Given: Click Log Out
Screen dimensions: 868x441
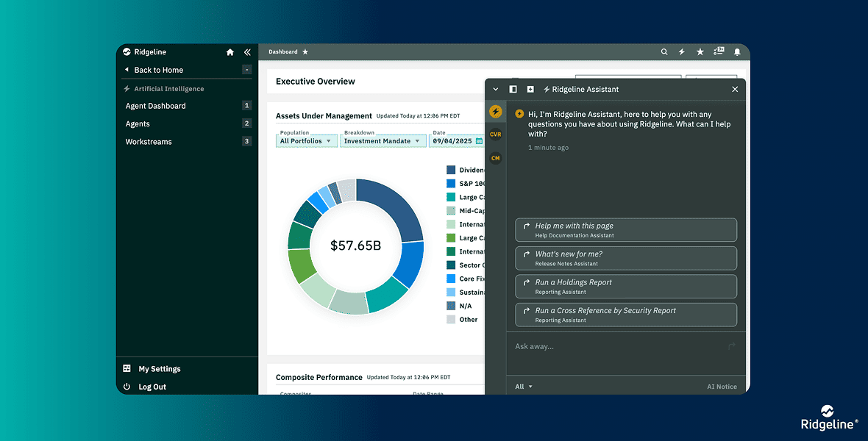Looking at the screenshot, I should click(152, 387).
